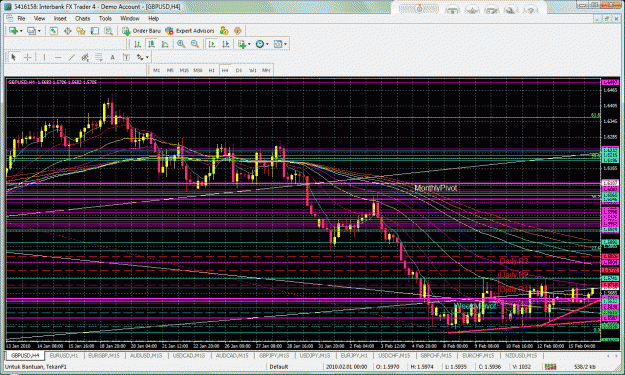This screenshot has width=625, height=375.
Task: Open the Tools menu
Action: tap(105, 18)
